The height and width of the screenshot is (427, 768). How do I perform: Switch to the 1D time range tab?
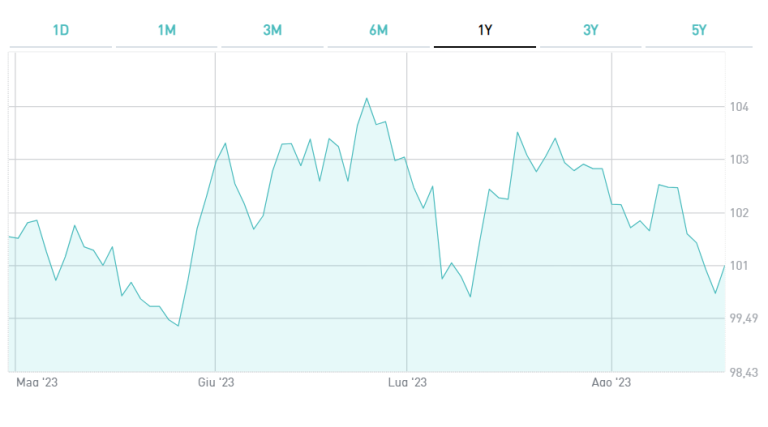click(61, 30)
